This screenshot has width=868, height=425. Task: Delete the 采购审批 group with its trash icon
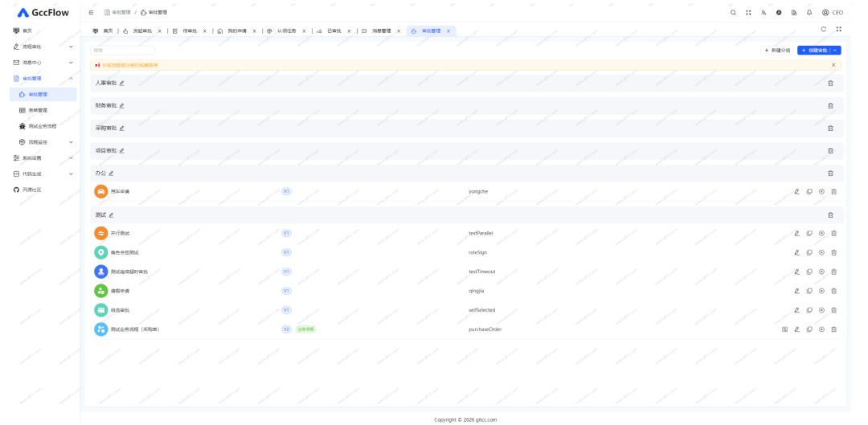[830, 129]
